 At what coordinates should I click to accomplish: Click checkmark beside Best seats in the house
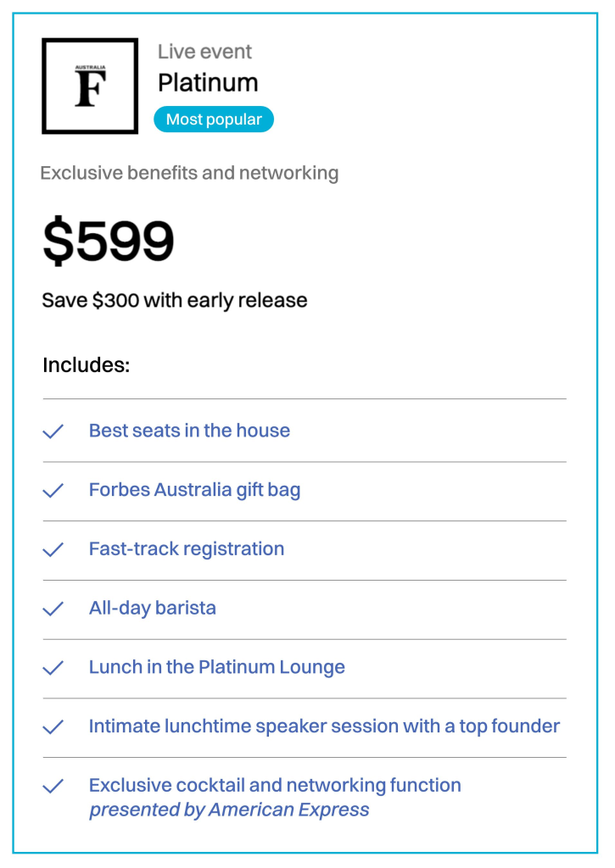(x=53, y=431)
